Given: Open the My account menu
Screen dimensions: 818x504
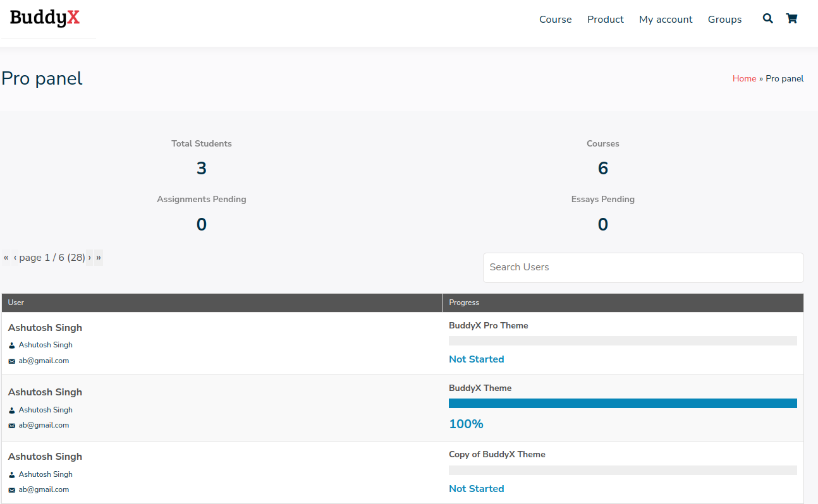Looking at the screenshot, I should tap(666, 19).
